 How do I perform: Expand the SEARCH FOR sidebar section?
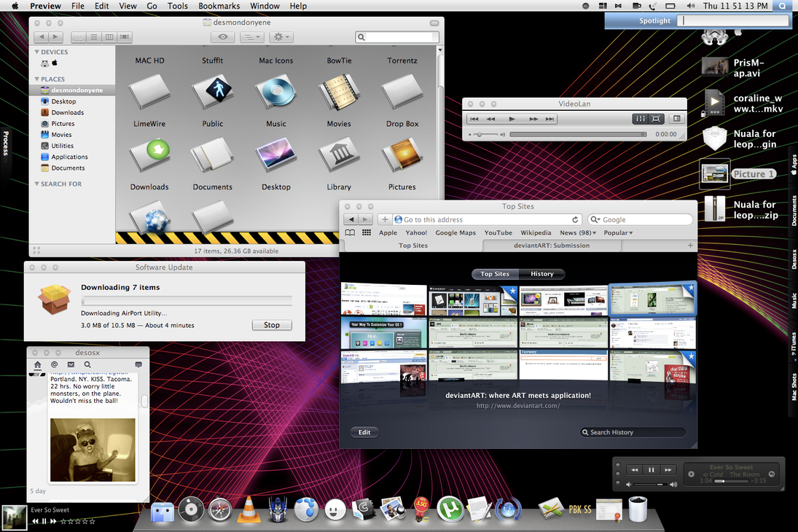click(36, 184)
